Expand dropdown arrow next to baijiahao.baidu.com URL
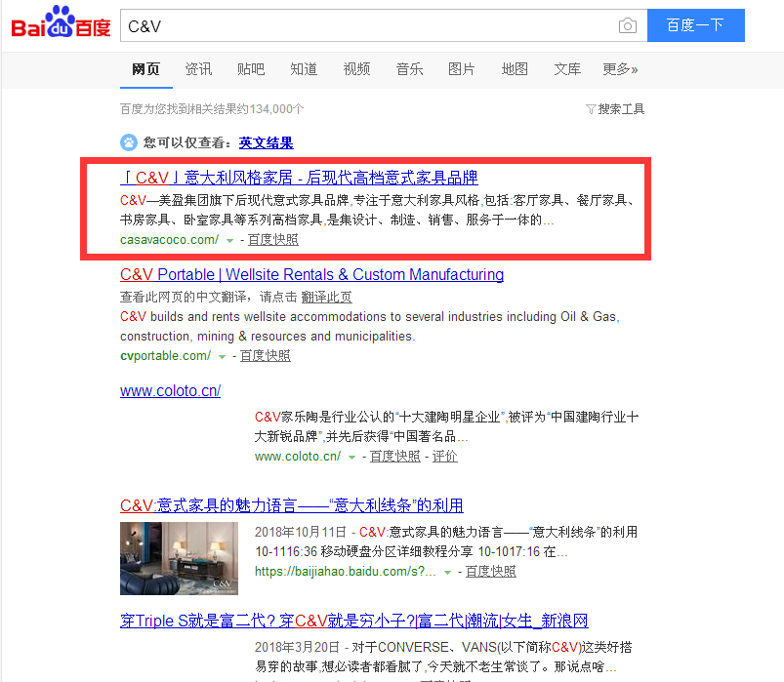The height and width of the screenshot is (682, 784). pos(448,573)
